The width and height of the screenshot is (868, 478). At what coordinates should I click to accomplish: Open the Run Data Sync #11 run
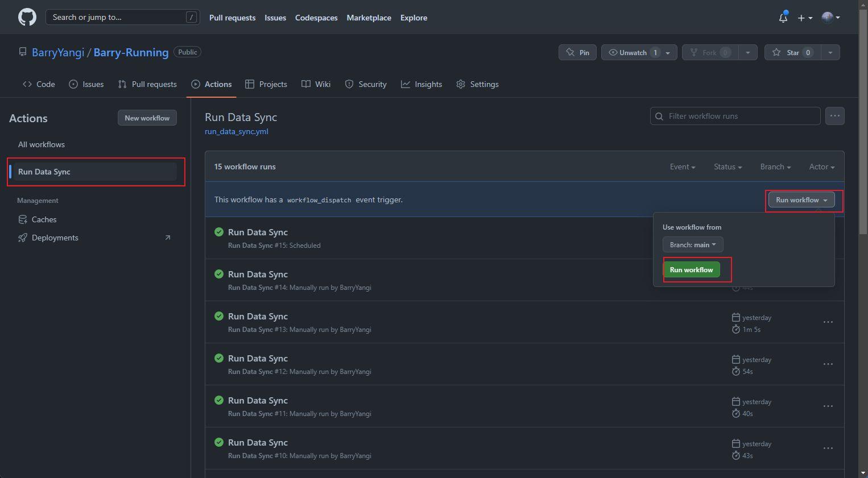coord(258,400)
